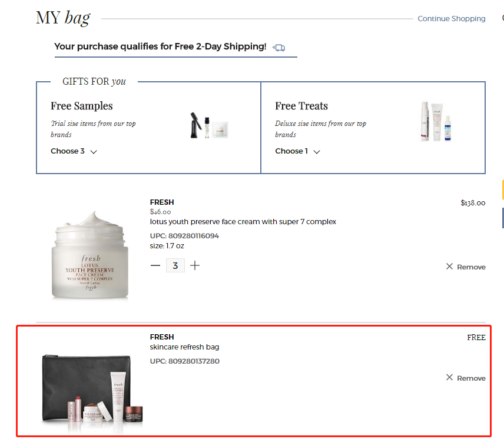This screenshot has width=504, height=446.
Task: Open the Free Samples product image
Action: [209, 125]
